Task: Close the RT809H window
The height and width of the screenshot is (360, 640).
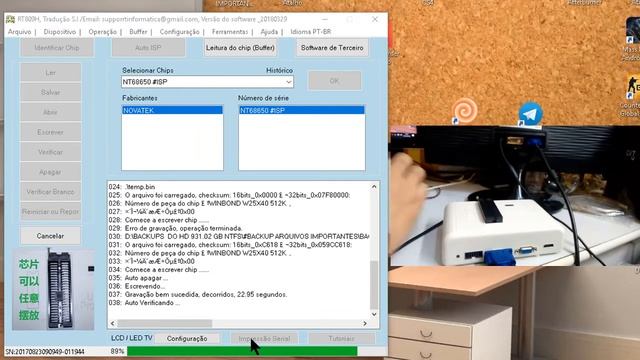Action: (x=375, y=19)
